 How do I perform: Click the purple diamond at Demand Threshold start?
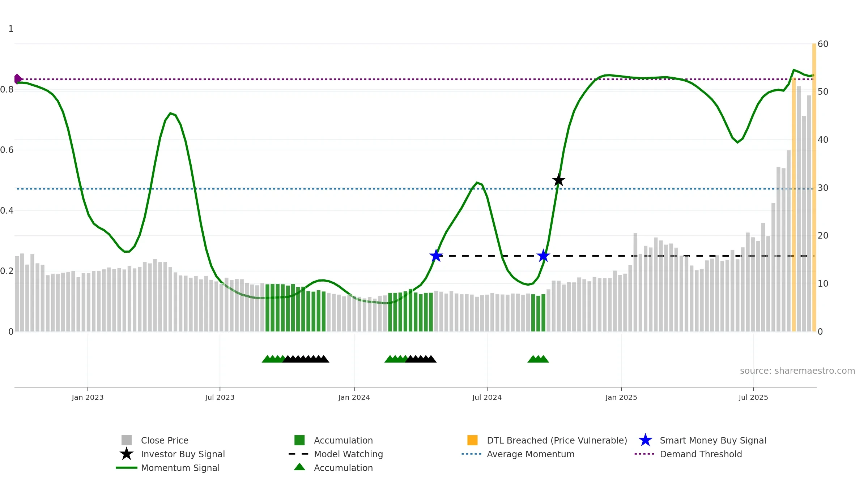tap(18, 79)
